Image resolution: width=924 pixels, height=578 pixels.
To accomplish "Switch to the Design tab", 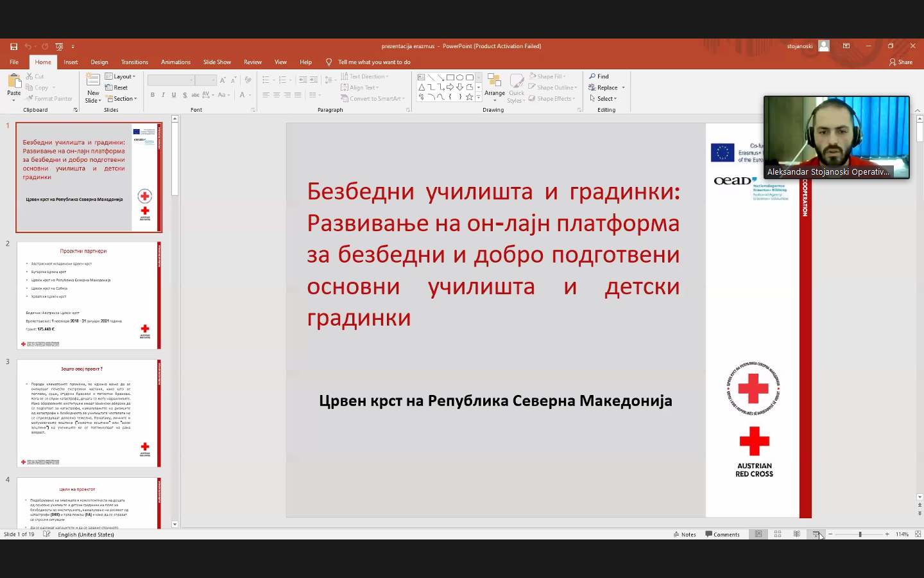I will pyautogui.click(x=99, y=62).
